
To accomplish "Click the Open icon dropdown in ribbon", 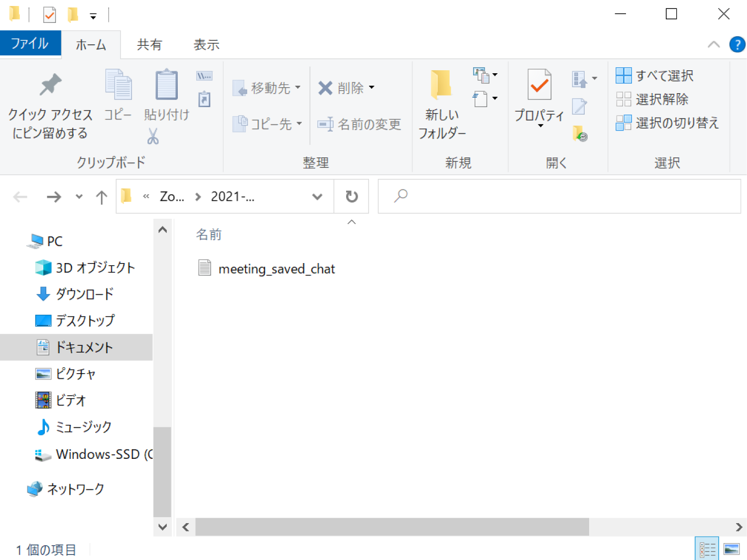I will coord(584,79).
